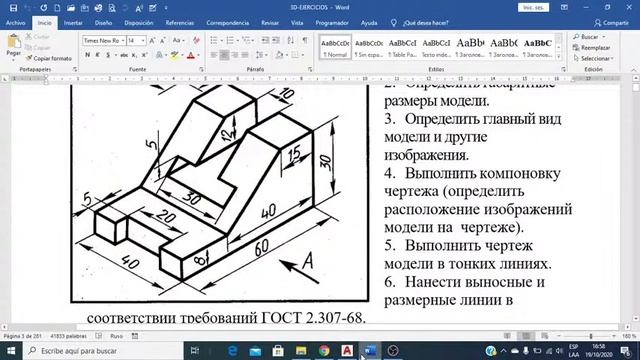640x360 pixels.
Task: Click the Compartir button
Action: [611, 23]
